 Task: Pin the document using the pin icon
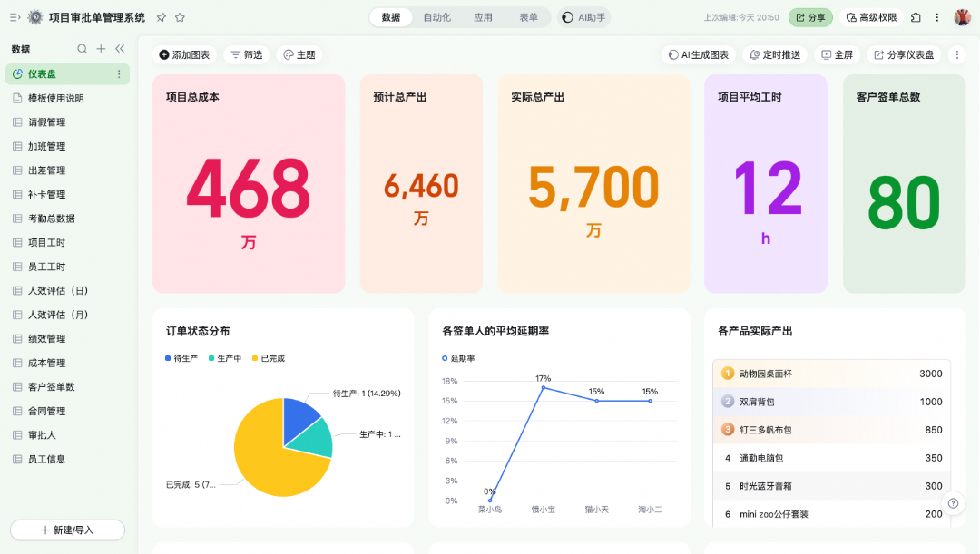tap(162, 17)
